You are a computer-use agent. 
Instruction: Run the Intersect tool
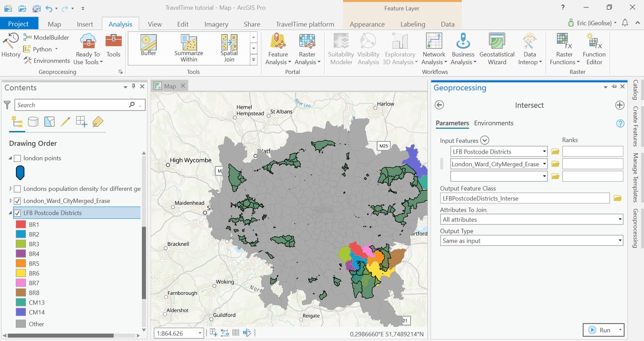coord(600,330)
